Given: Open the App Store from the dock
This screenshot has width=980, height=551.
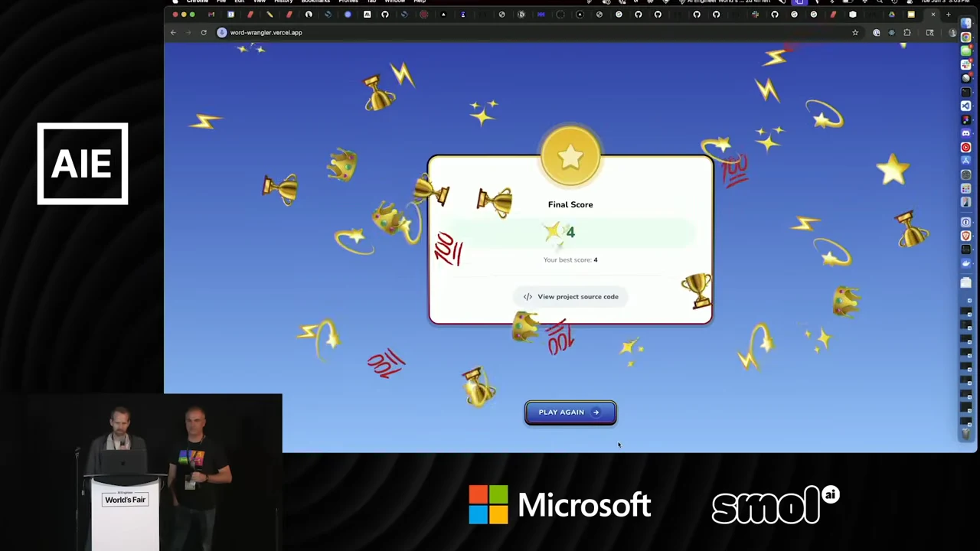Looking at the screenshot, I should 966,161.
